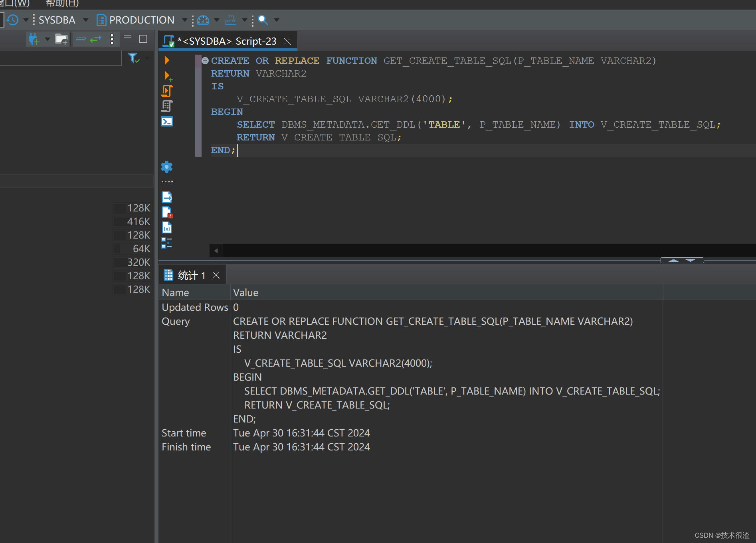
Task: Click the grid icon on the 统计 1 tab
Action: click(168, 275)
